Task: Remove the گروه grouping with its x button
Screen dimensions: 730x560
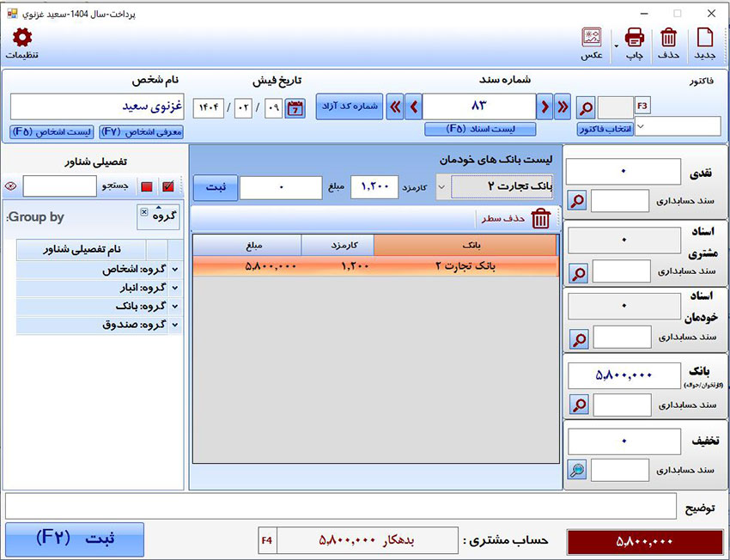Action: coord(144,212)
